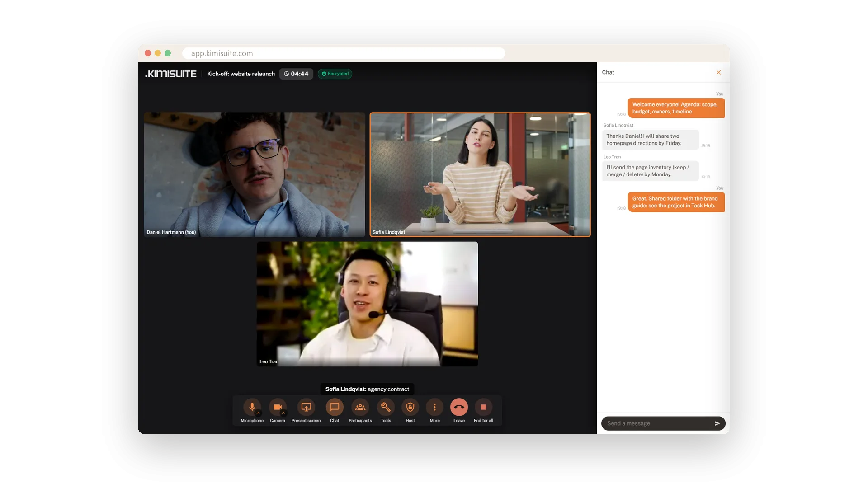
Task: Start presenting your screen
Action: click(306, 407)
